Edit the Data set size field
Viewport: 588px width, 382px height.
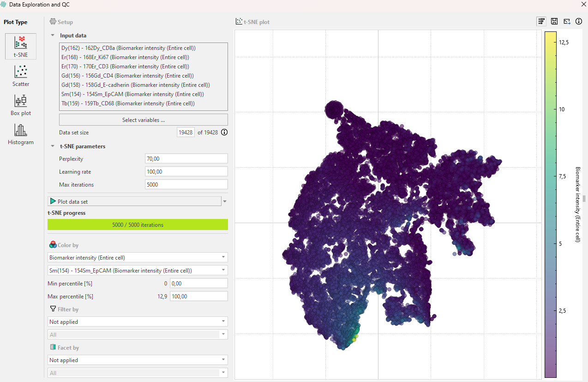pyautogui.click(x=186, y=132)
